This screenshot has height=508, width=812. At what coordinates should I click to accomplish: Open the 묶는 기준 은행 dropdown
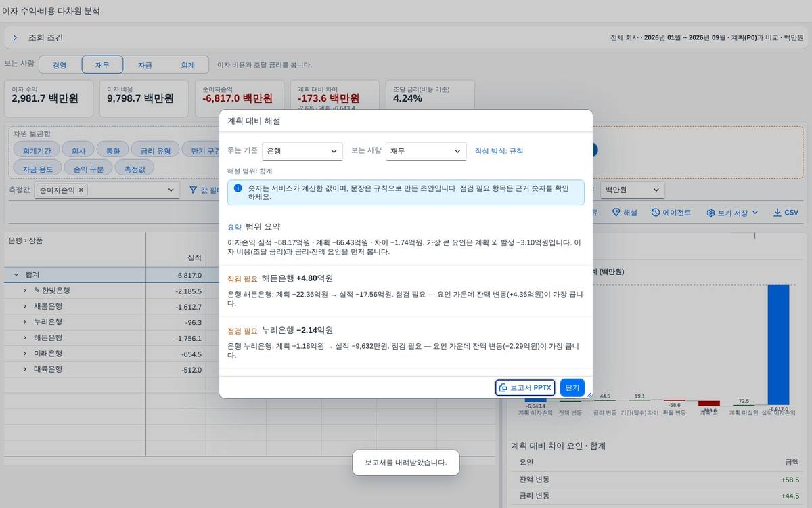coord(302,151)
